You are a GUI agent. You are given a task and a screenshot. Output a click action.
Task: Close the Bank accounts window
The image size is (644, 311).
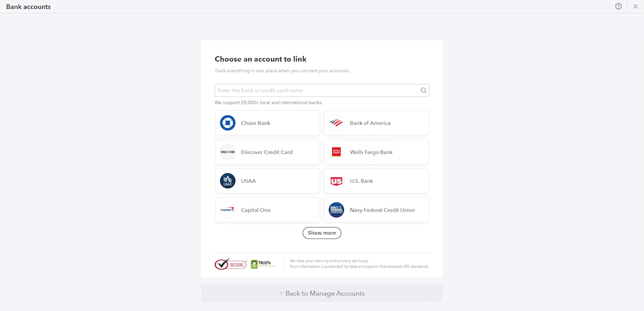click(635, 6)
